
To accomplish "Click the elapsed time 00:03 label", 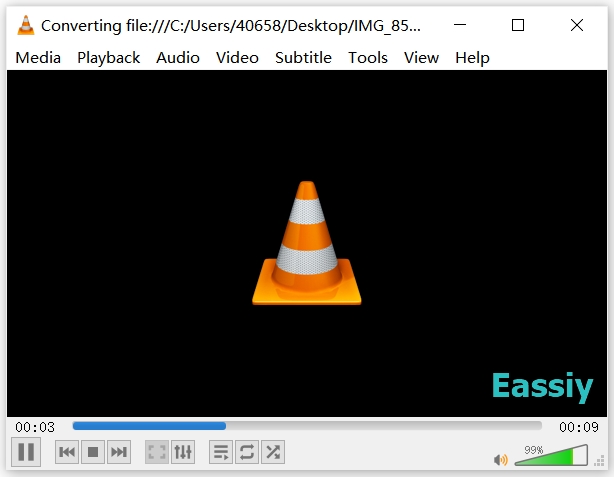I will [35, 427].
